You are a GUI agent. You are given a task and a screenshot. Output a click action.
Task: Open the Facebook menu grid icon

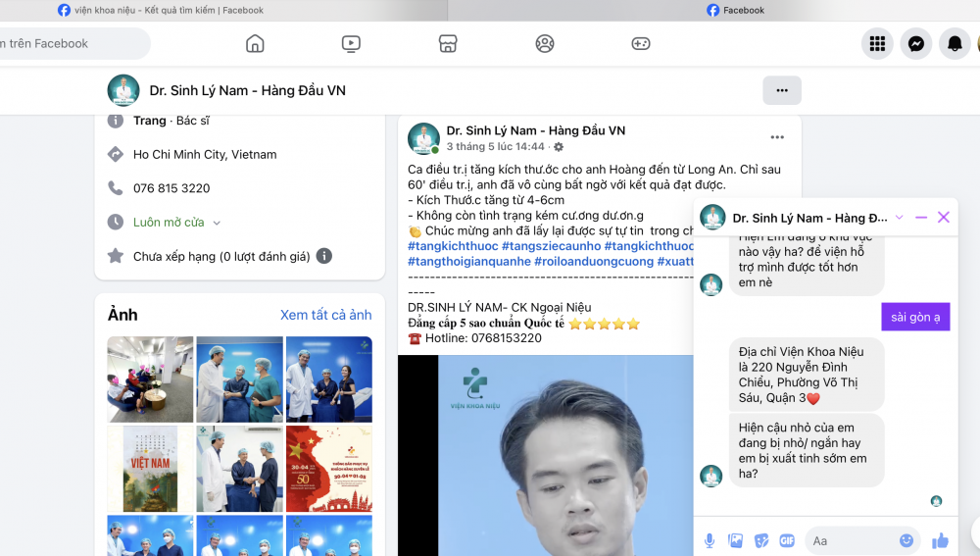(877, 44)
